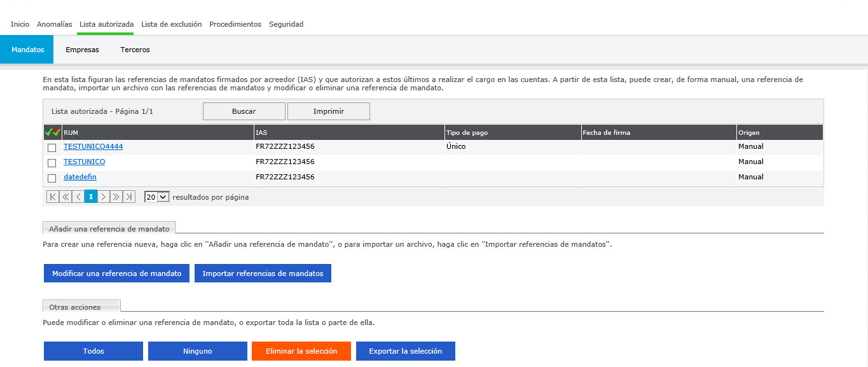Click Importar referencias de mandatos
868x367 pixels.
click(263, 274)
